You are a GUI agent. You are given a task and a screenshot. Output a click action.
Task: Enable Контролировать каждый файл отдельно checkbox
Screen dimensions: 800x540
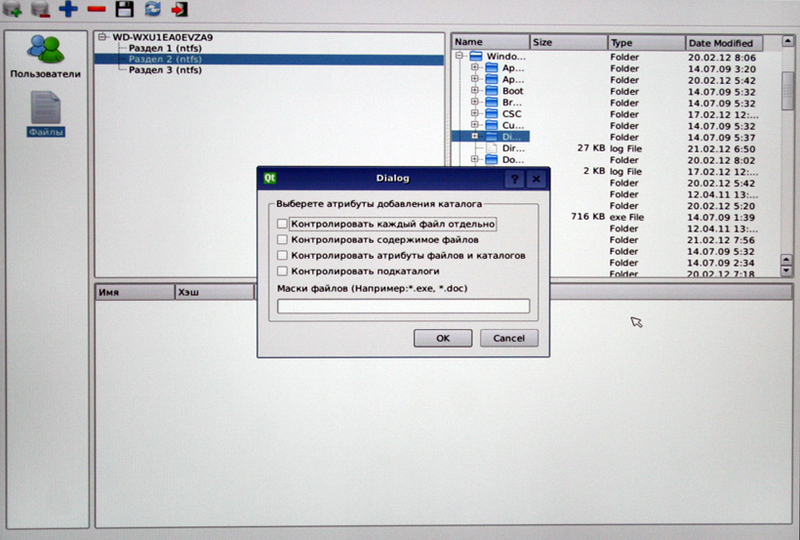282,224
